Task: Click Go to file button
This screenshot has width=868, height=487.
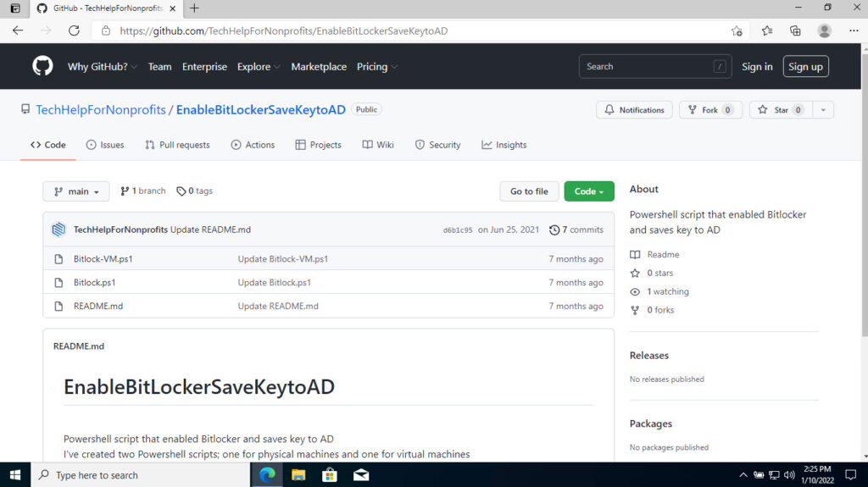Action: tap(529, 191)
